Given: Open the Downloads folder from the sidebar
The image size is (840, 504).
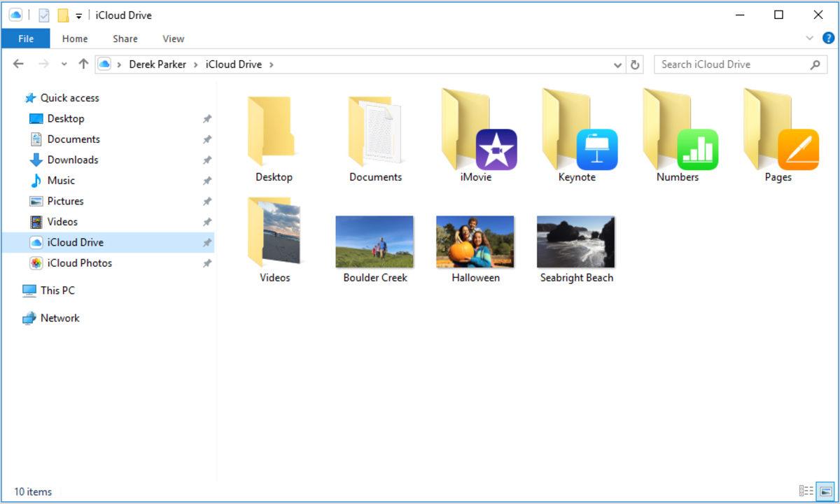Looking at the screenshot, I should [x=72, y=160].
